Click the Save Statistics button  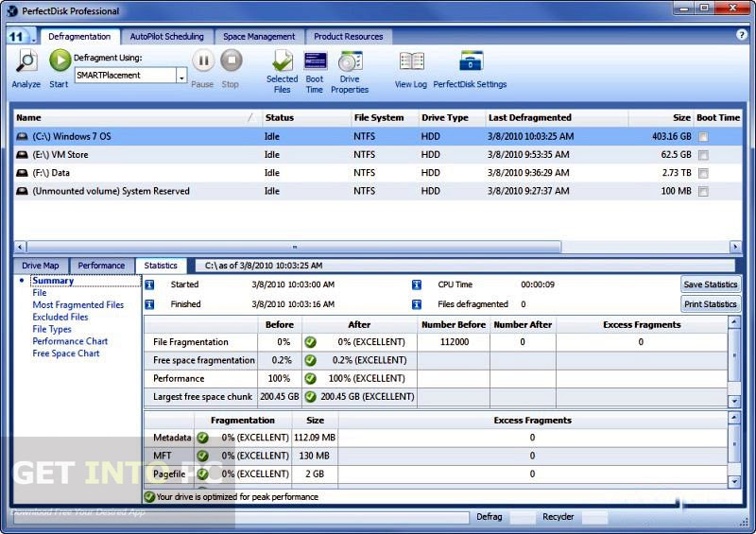click(x=710, y=284)
